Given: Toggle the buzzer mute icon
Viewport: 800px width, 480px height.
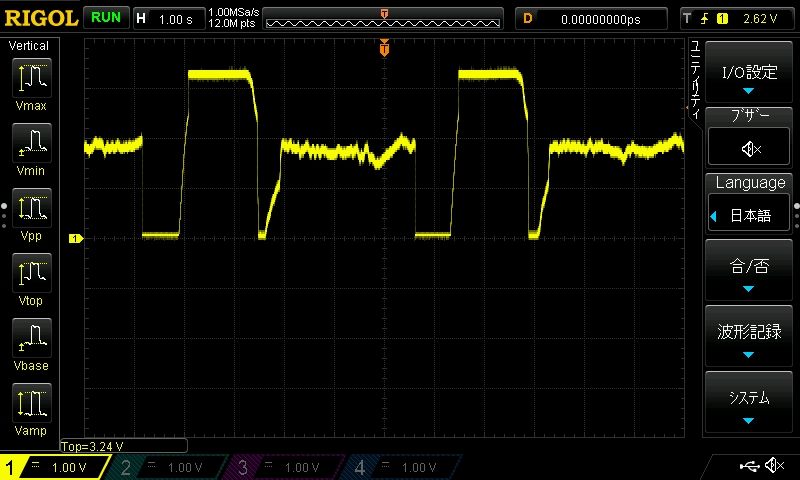Looking at the screenshot, I should coord(749,147).
